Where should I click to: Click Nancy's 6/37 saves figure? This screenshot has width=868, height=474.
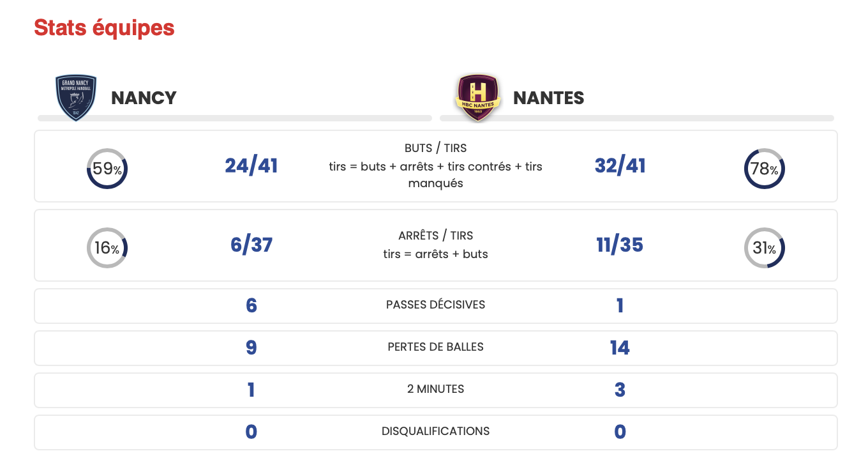(x=251, y=245)
